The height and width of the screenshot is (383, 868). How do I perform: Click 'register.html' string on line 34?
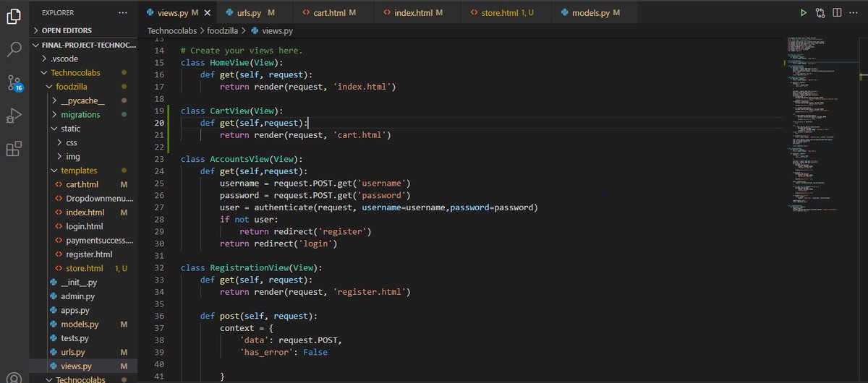click(x=372, y=292)
